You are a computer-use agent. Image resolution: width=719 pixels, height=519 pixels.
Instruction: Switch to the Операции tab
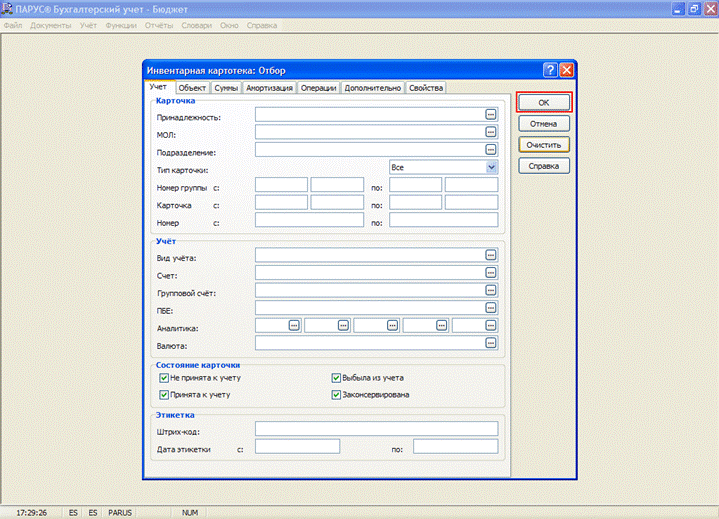318,88
